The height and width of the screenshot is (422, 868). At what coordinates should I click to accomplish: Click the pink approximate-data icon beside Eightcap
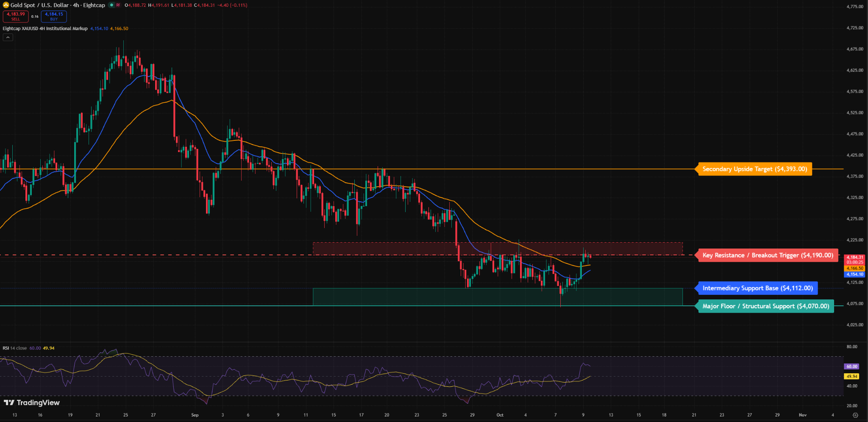click(x=118, y=5)
